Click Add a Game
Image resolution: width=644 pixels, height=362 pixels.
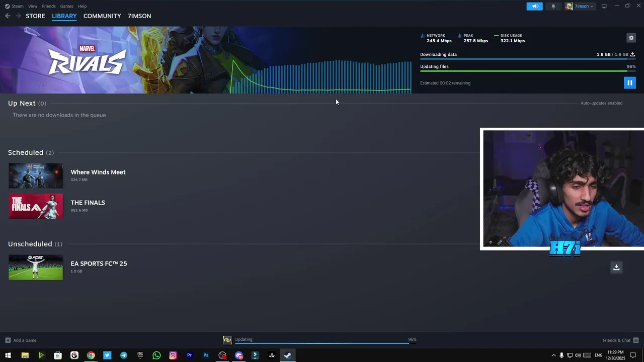tap(21, 340)
